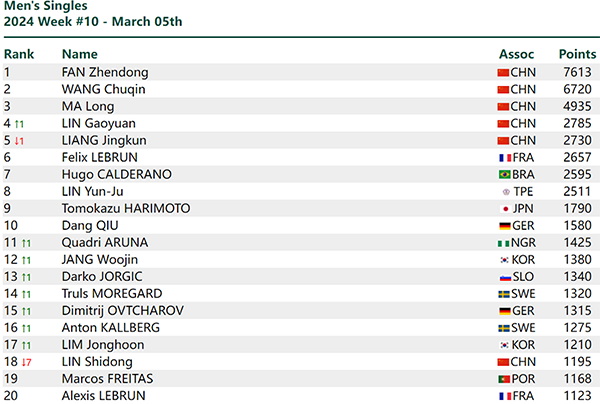Click the red down-7 arrow beside rank 18
This screenshot has width=600, height=404.
pyautogui.click(x=26, y=362)
